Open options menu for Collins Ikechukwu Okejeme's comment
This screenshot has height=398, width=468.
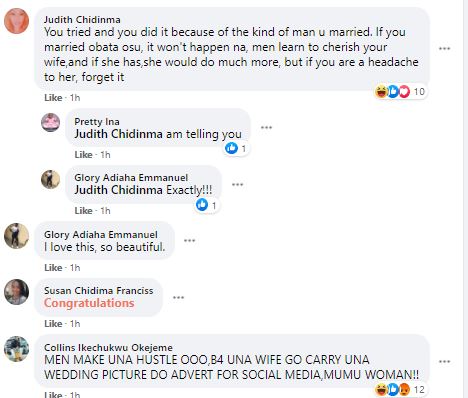[x=444, y=362]
